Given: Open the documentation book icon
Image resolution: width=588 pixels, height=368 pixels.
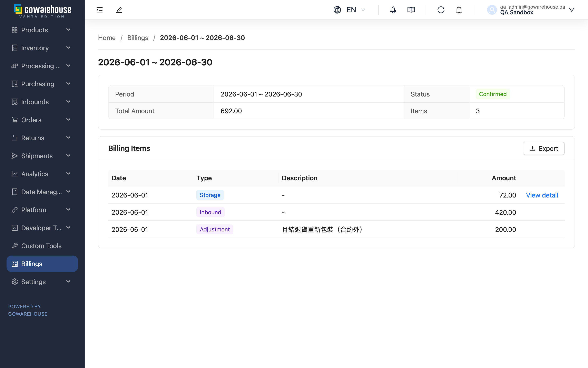Looking at the screenshot, I should (x=411, y=10).
